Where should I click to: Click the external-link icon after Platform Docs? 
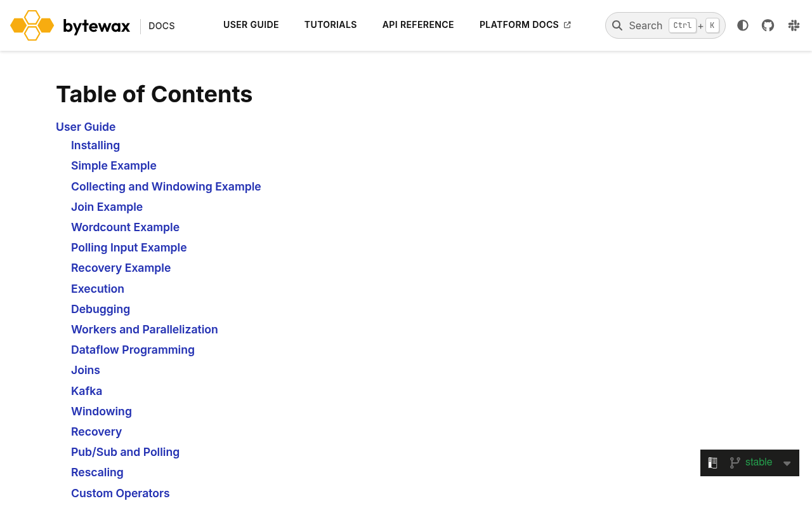point(567,25)
